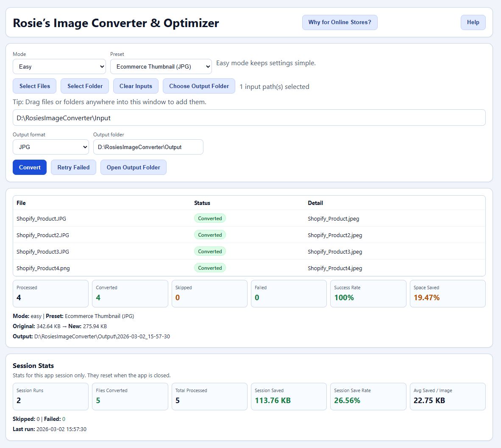501x448 pixels.
Task: Click Retry Failed button
Action: click(73, 167)
